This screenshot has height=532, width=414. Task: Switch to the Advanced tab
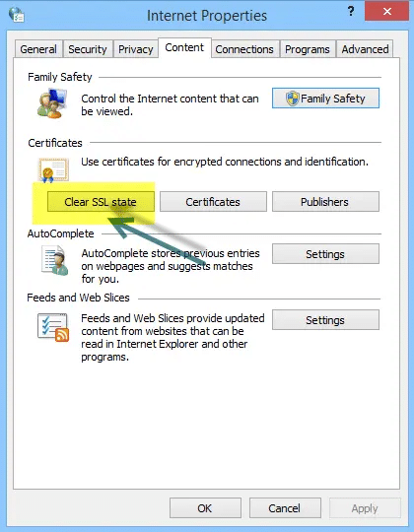[365, 49]
